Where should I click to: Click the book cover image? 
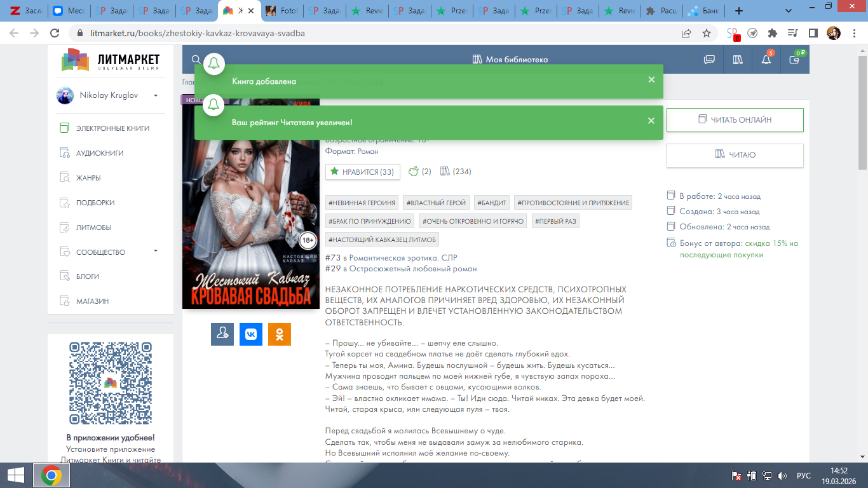pyautogui.click(x=251, y=202)
